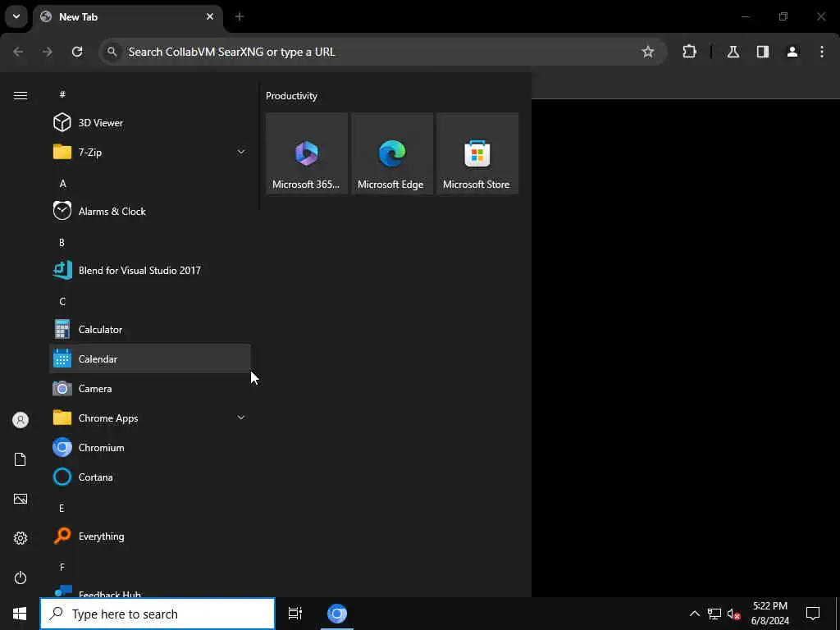
Task: Click the browser address bar
Action: click(x=382, y=52)
